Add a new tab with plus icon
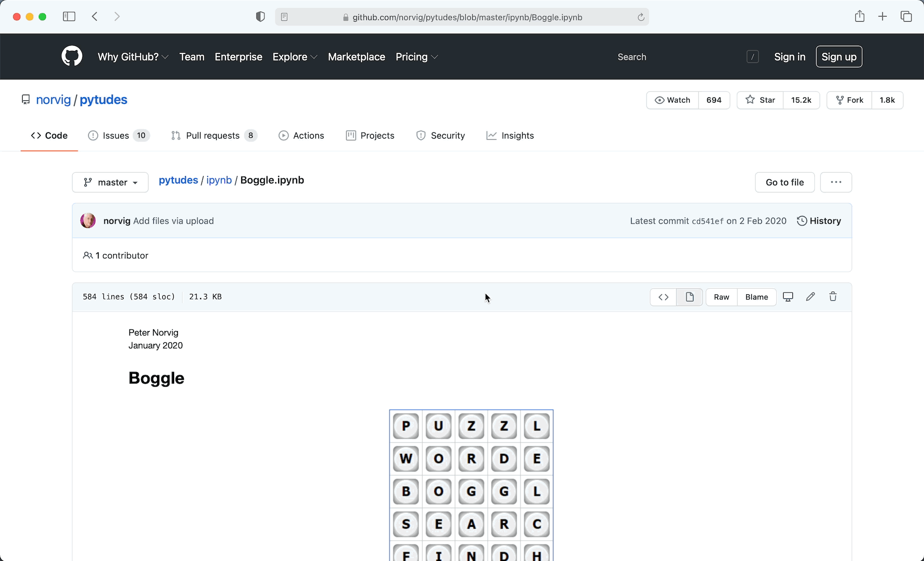Viewport: 924px width, 561px height. click(882, 17)
